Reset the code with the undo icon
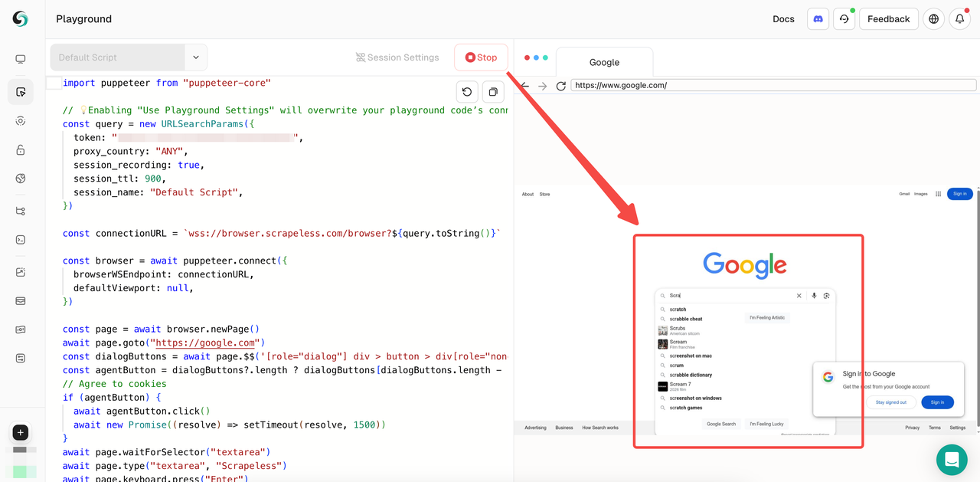This screenshot has height=482, width=980. (467, 92)
